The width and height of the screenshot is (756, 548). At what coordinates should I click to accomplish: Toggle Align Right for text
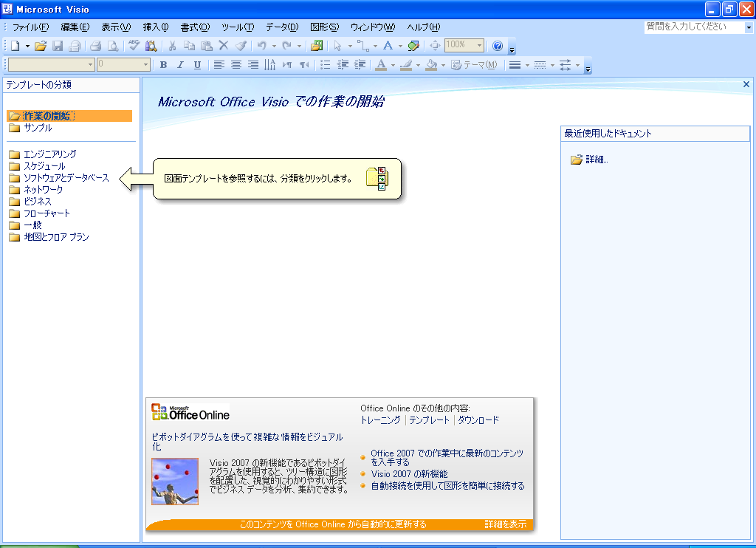coord(252,65)
